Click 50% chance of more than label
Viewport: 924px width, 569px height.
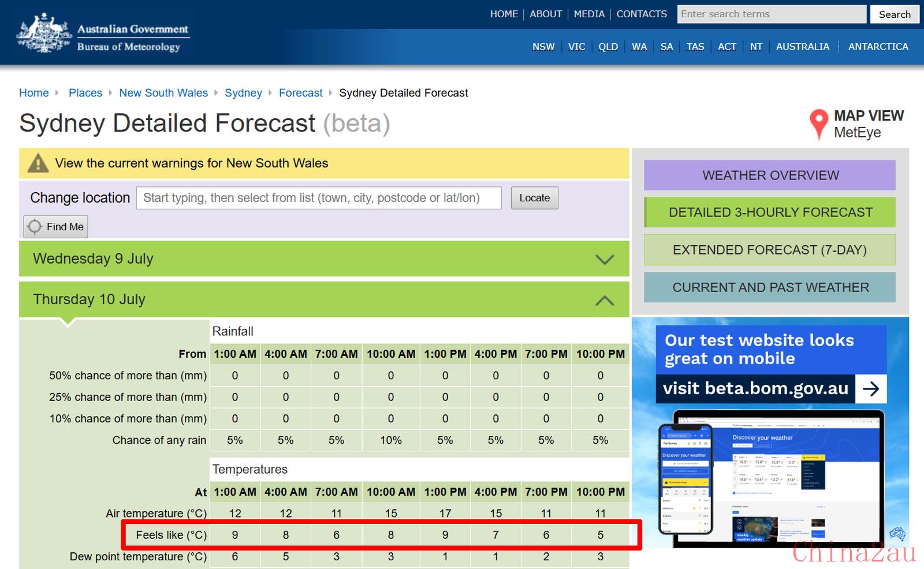128,376
